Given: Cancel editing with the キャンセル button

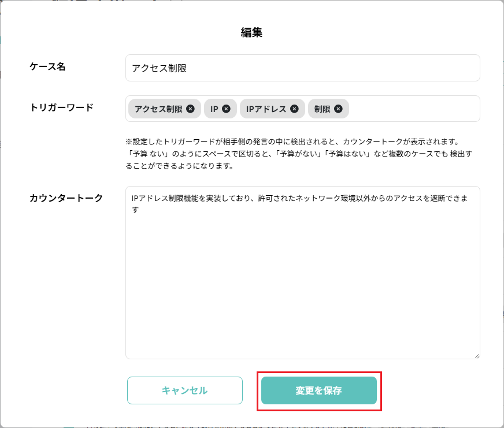Looking at the screenshot, I should 185,390.
